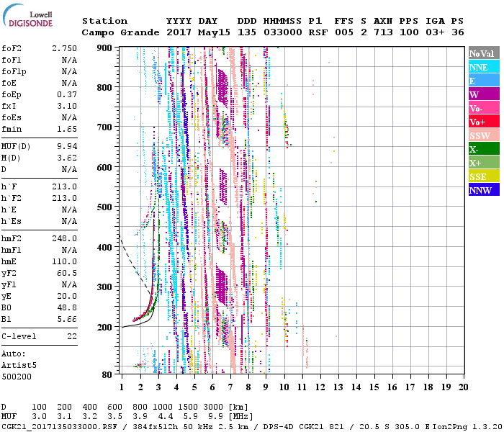Image resolution: width=504 pixels, height=432 pixels.
Task: Click the foF2 value 2.750
Action: tap(64, 48)
